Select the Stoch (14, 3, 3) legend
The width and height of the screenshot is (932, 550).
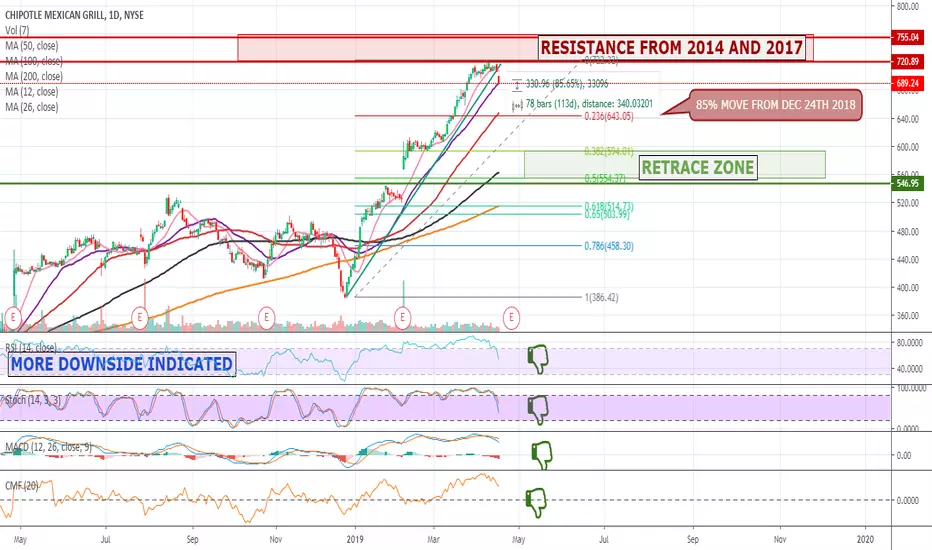pos(33,400)
